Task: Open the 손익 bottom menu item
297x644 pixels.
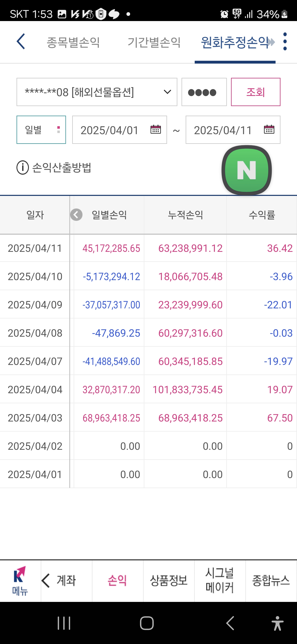Action: click(117, 580)
